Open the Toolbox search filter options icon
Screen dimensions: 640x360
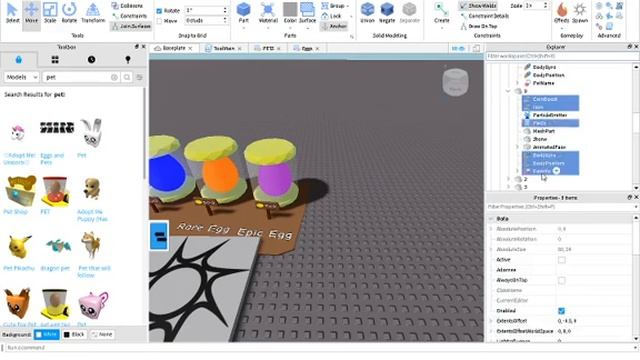pos(139,77)
